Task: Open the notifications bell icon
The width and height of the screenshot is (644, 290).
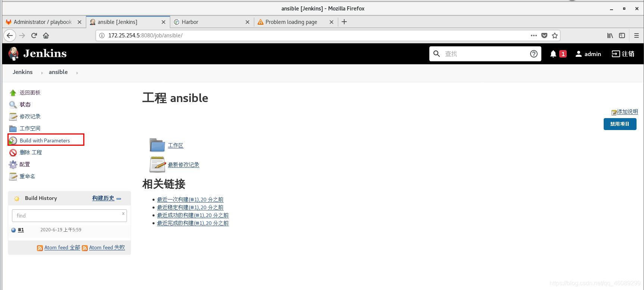Action: pos(553,54)
